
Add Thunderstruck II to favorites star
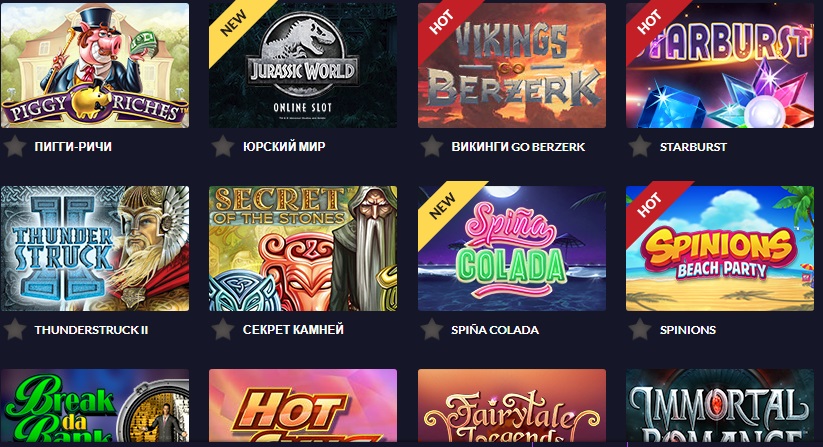click(15, 329)
